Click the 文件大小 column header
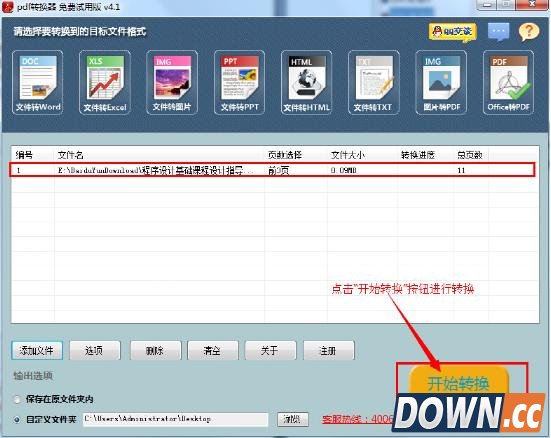551x438 pixels. pyautogui.click(x=348, y=155)
